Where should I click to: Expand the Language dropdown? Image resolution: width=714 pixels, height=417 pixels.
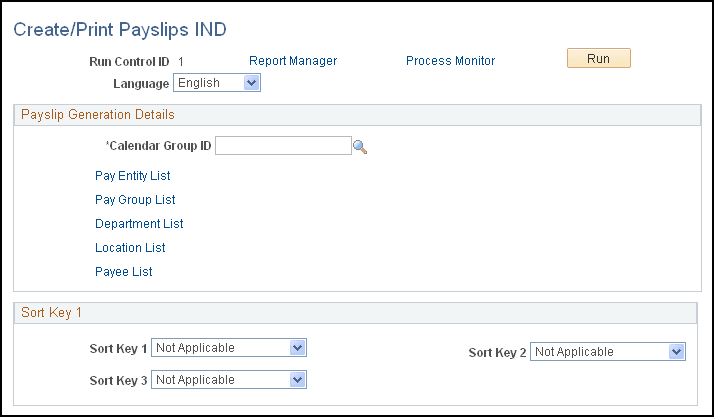(x=217, y=83)
